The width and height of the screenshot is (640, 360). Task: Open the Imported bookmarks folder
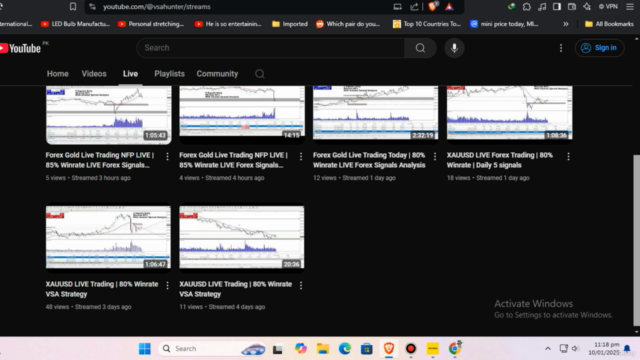(290, 24)
